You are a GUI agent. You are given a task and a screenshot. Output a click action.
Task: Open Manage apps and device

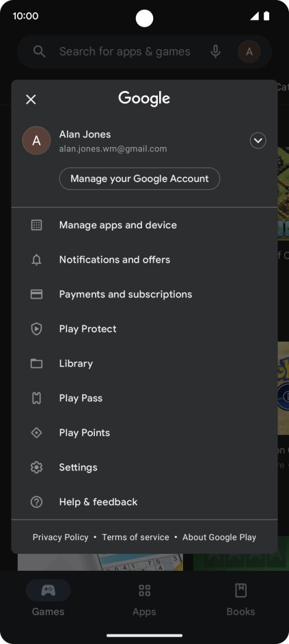pyautogui.click(x=145, y=225)
